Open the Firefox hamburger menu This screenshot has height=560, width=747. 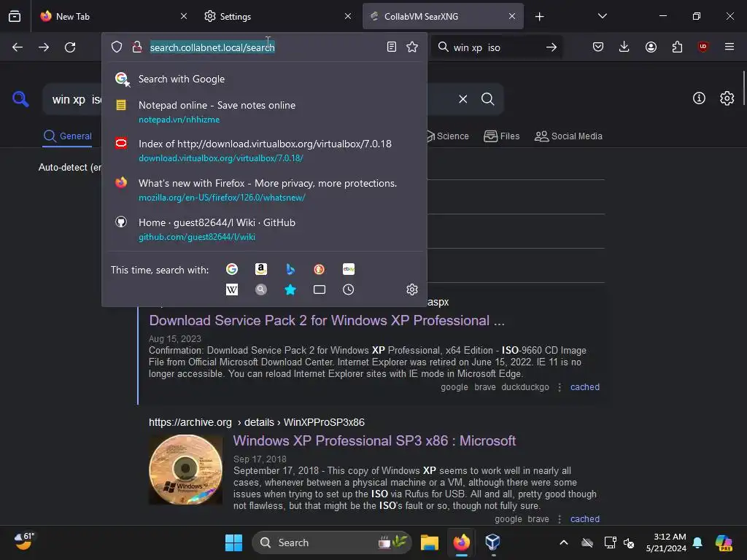pos(729,47)
